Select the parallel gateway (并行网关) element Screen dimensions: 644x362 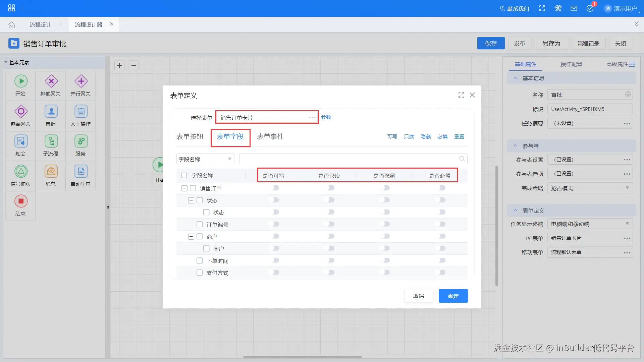(81, 81)
